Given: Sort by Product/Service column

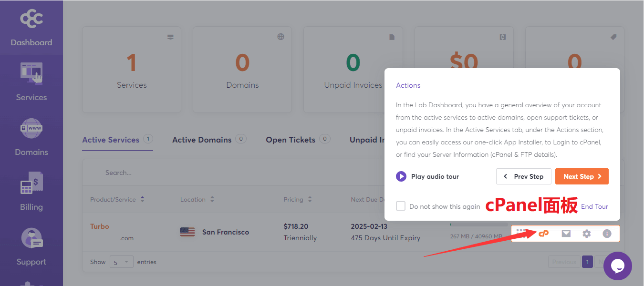Looking at the screenshot, I should coord(142,199).
